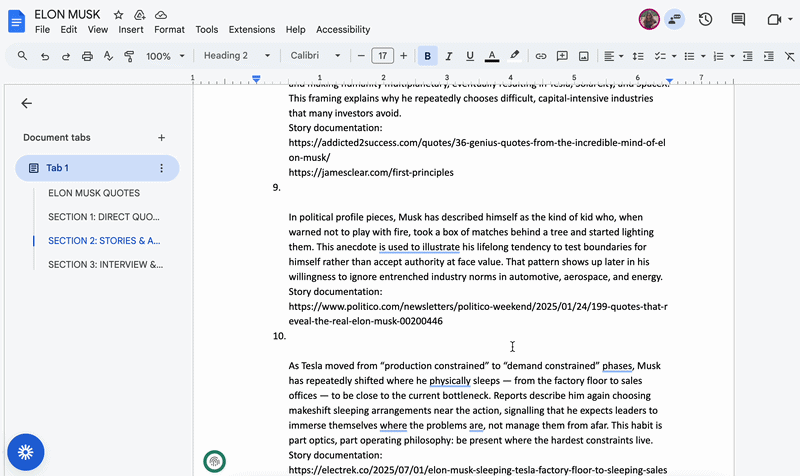Add a comment from the toolbar

[562, 56]
